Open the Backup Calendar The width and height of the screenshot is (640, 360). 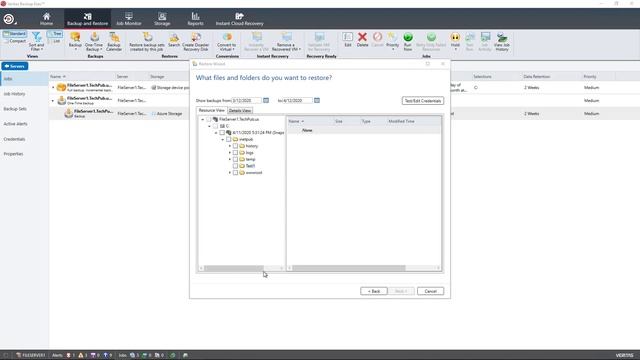pyautogui.click(x=114, y=42)
